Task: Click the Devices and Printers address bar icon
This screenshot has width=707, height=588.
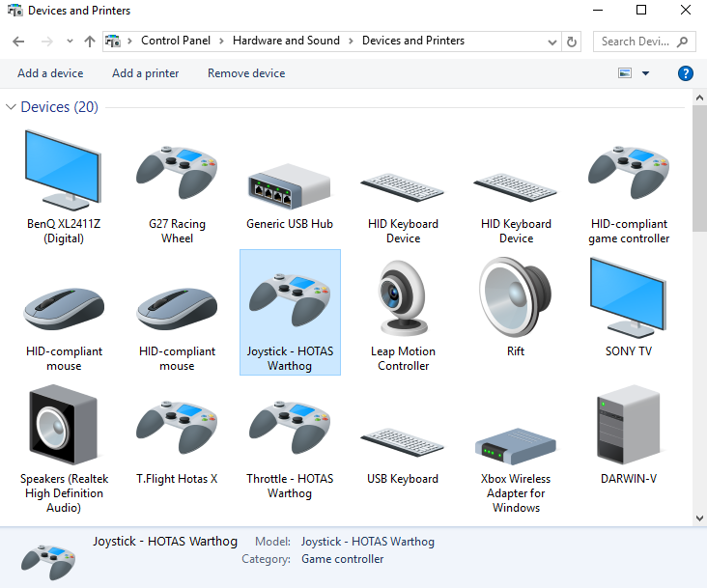Action: point(113,41)
